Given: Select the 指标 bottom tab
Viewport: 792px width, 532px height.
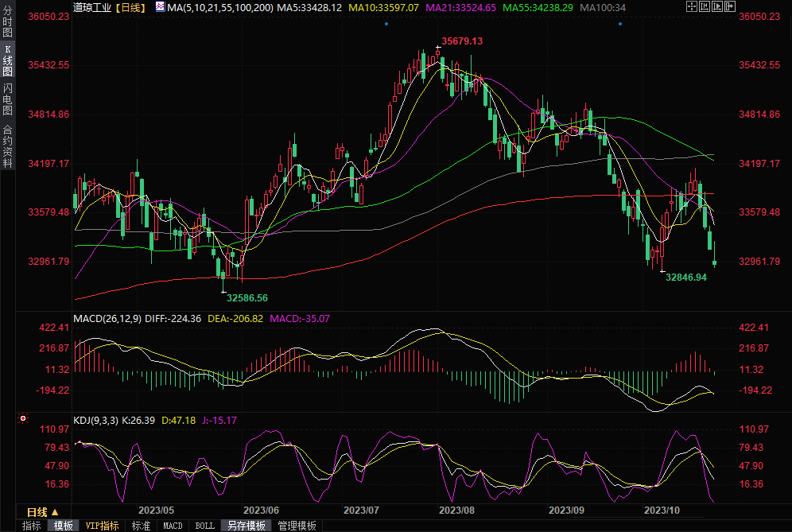Looking at the screenshot, I should point(32,526).
